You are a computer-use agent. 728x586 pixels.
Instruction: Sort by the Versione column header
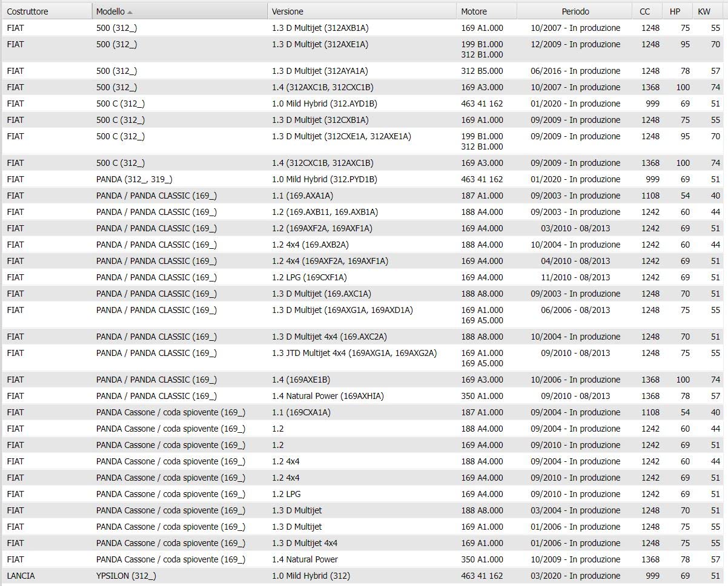(362, 12)
